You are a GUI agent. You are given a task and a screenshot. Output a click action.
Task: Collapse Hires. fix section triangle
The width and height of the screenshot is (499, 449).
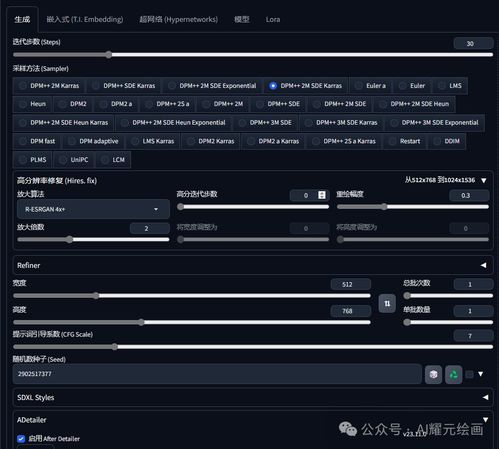pos(484,180)
